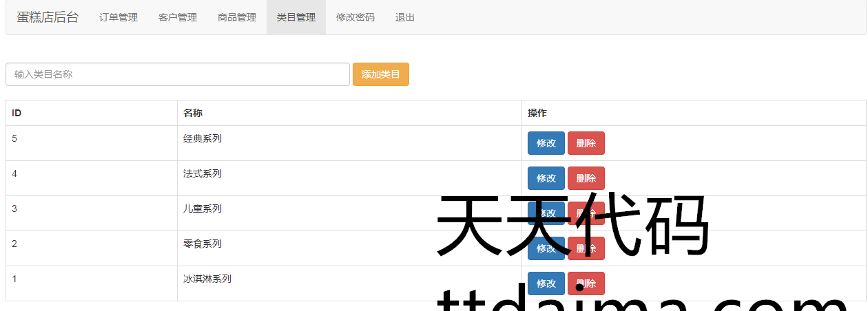This screenshot has height=311, width=868.
Task: Open 修改密码 page
Action: click(x=355, y=17)
